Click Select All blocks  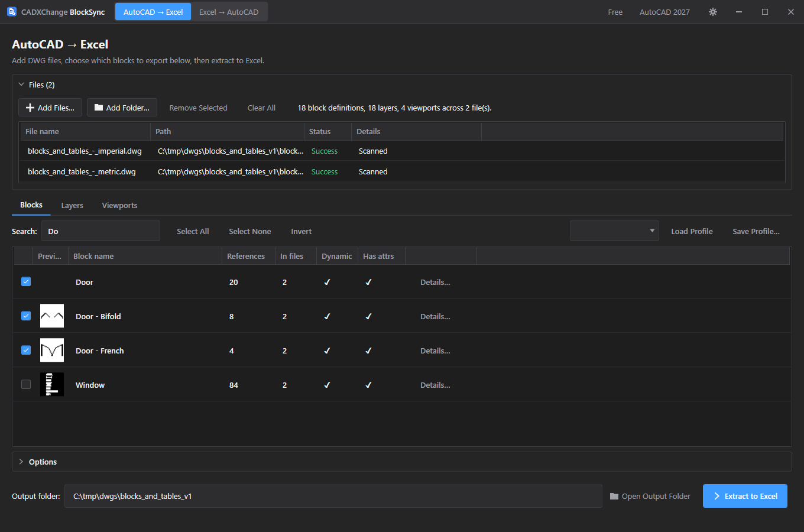point(193,231)
